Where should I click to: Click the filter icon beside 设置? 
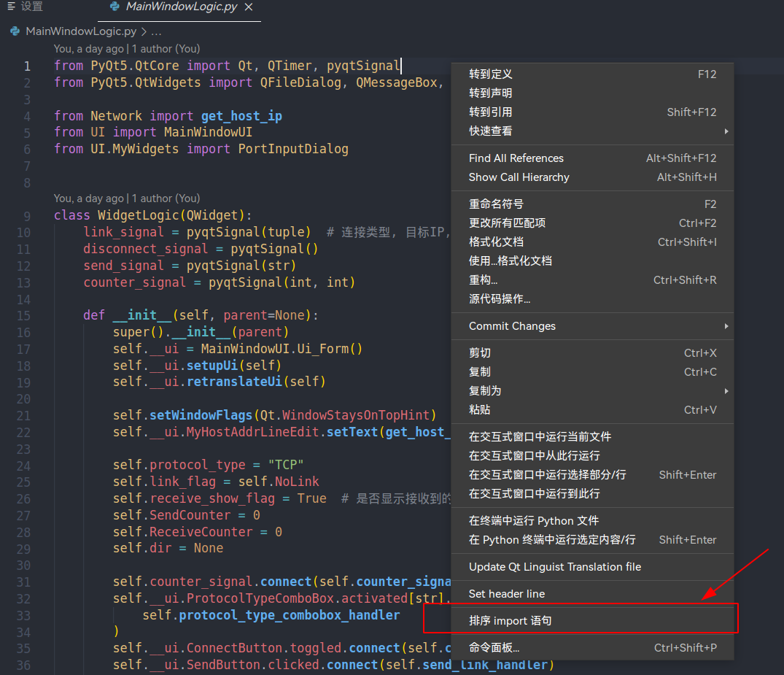click(x=9, y=8)
